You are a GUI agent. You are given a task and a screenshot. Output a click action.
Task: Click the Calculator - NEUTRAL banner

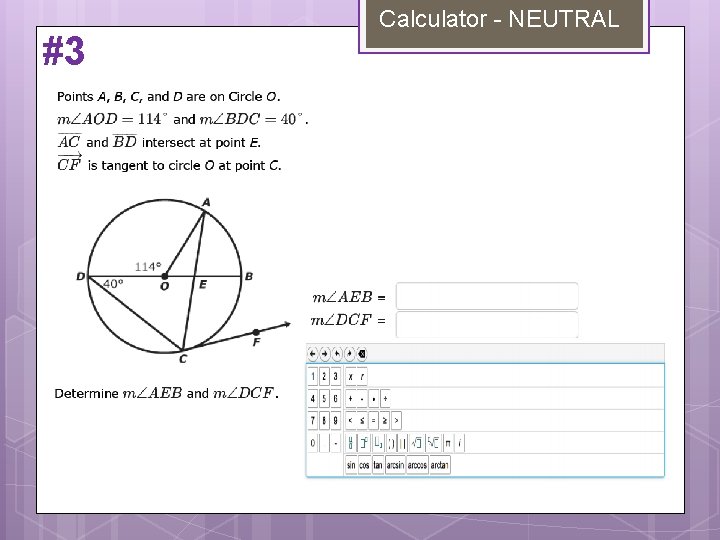click(x=504, y=22)
